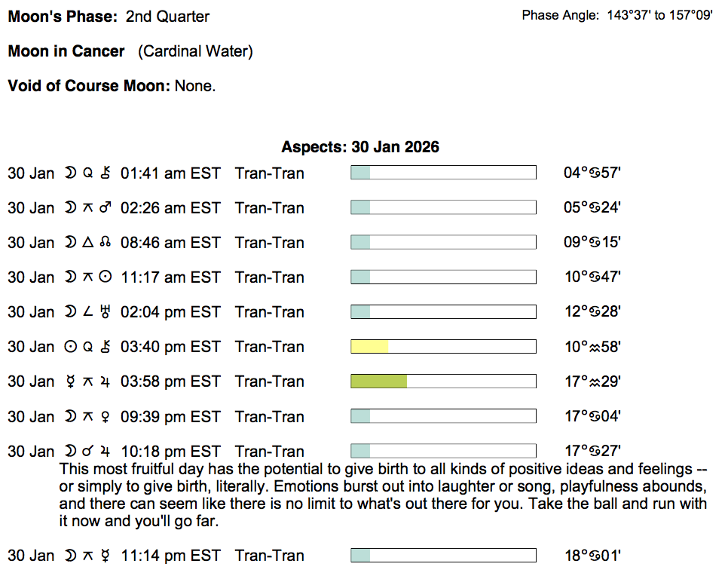The height and width of the screenshot is (576, 728).
Task: Click the 17° Aquarius 29' position value
Action: pos(592,381)
